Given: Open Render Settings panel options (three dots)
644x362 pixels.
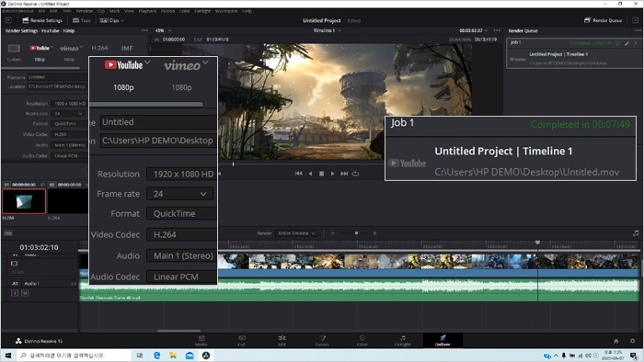Looking at the screenshot, I should click(144, 30).
